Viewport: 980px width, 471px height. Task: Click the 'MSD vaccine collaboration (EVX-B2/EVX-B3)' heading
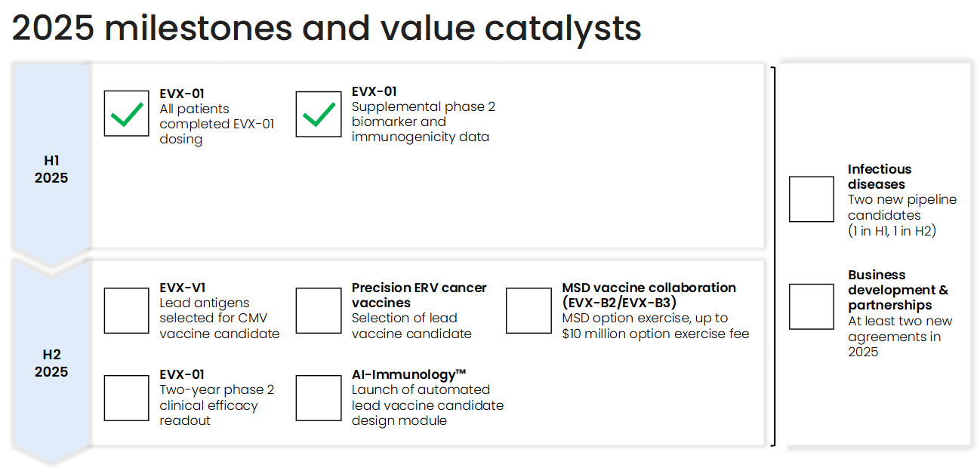[x=649, y=295]
